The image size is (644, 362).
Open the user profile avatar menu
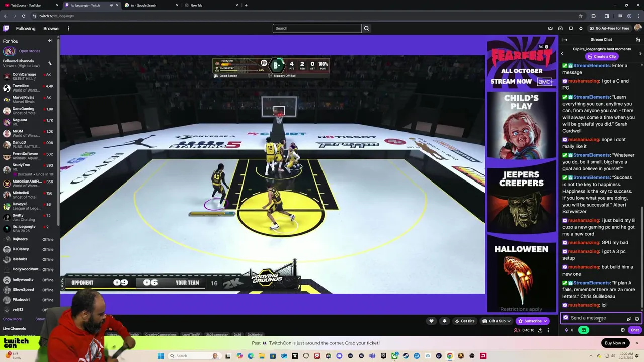click(x=638, y=28)
